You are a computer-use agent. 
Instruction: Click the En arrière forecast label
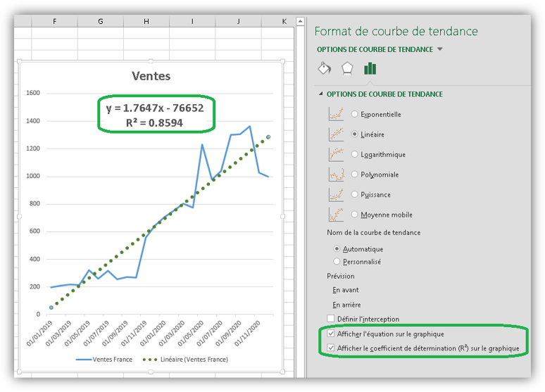point(346,305)
